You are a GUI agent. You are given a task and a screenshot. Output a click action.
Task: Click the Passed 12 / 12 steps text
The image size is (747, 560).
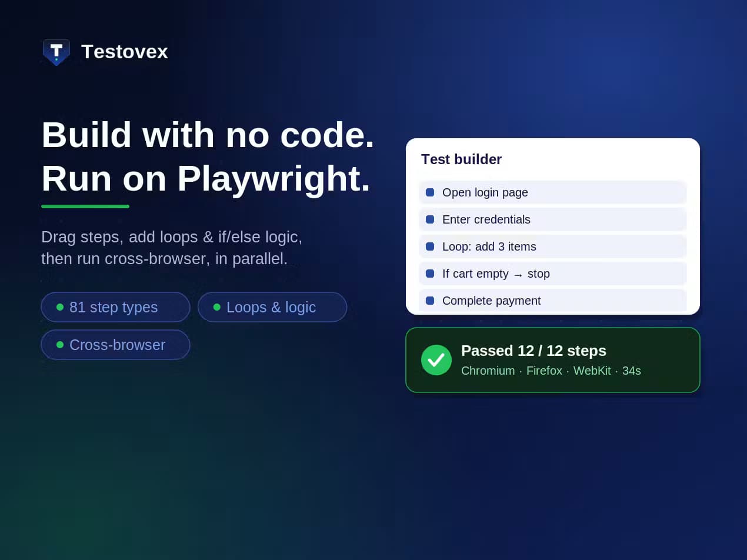(533, 351)
